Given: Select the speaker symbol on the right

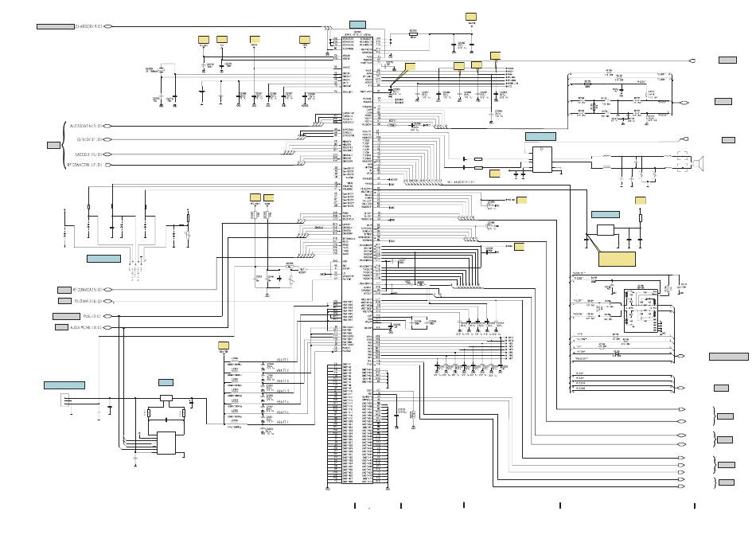Looking at the screenshot, I should pos(698,162).
